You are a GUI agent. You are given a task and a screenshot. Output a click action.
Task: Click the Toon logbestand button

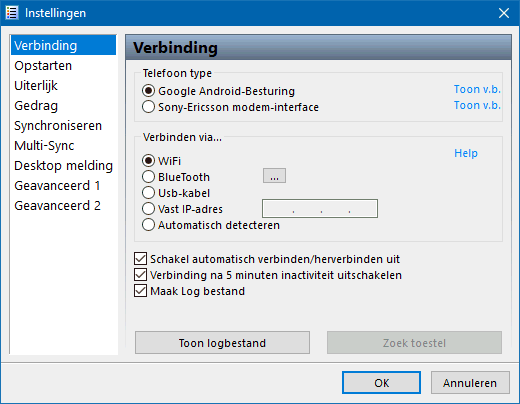point(222,343)
